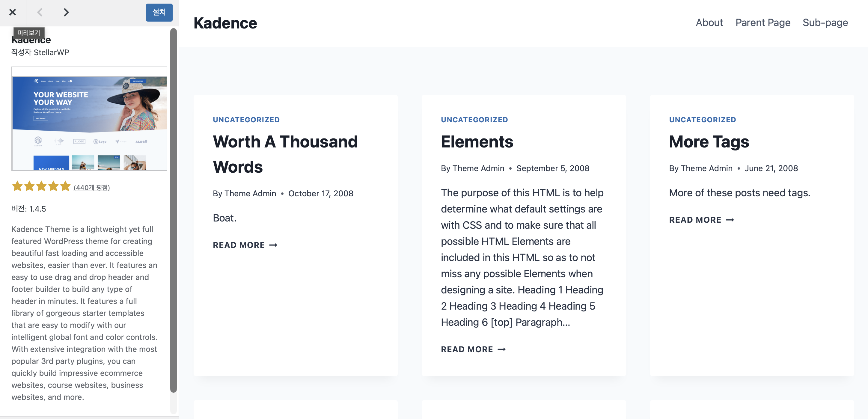Click the Kadence site title
Image resolution: width=868 pixels, height=419 pixels.
[225, 23]
